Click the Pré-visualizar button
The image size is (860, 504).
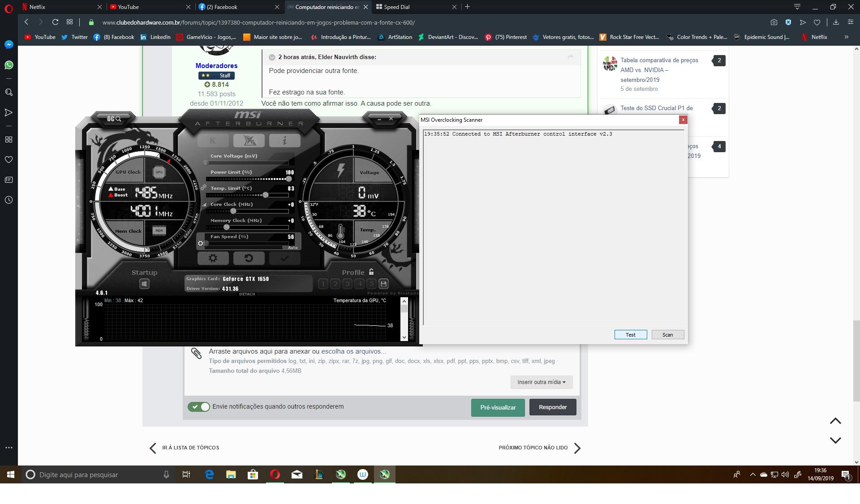click(x=498, y=407)
